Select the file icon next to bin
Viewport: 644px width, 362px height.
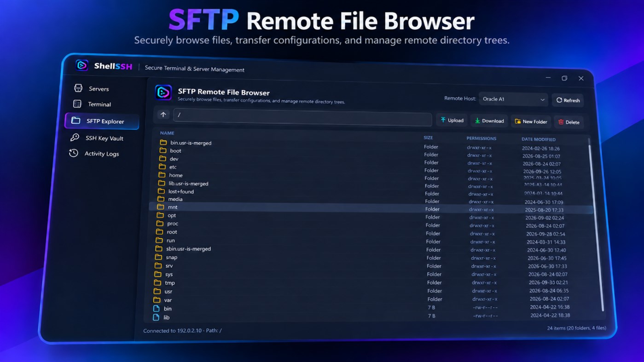tap(156, 308)
